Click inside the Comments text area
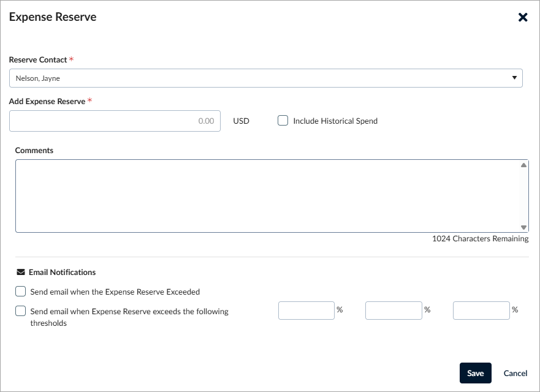Image resolution: width=540 pixels, height=392 pixels. coord(267,196)
